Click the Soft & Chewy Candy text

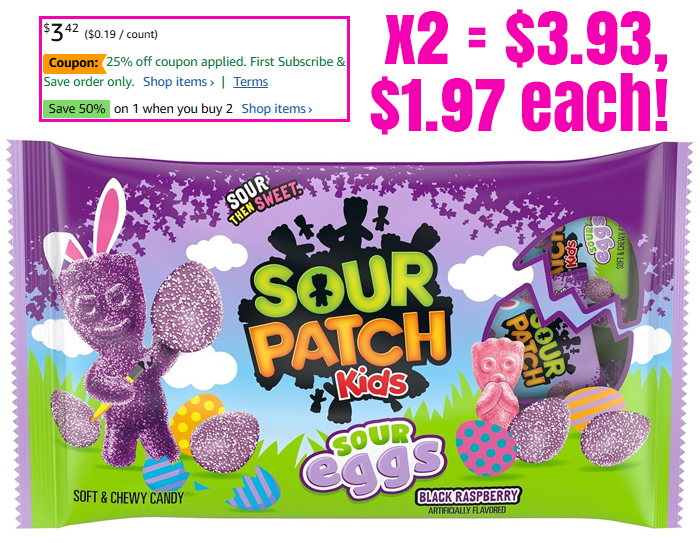coord(129,497)
